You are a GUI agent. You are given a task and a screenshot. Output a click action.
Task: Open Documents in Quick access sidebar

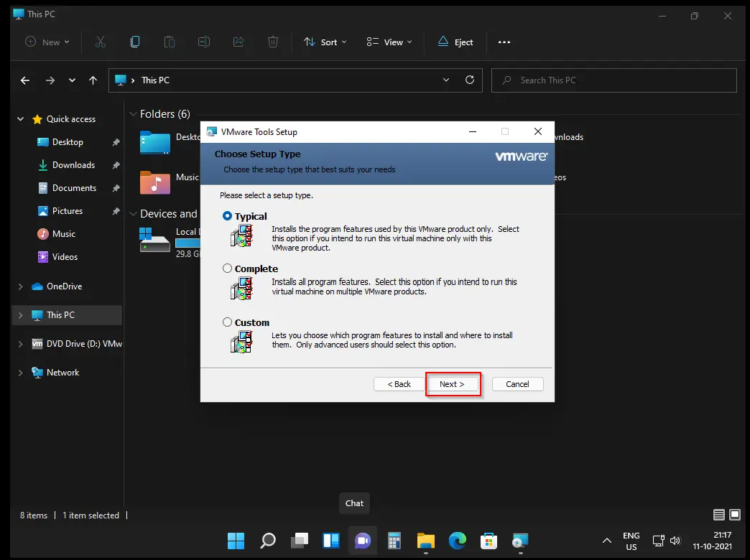tap(74, 188)
